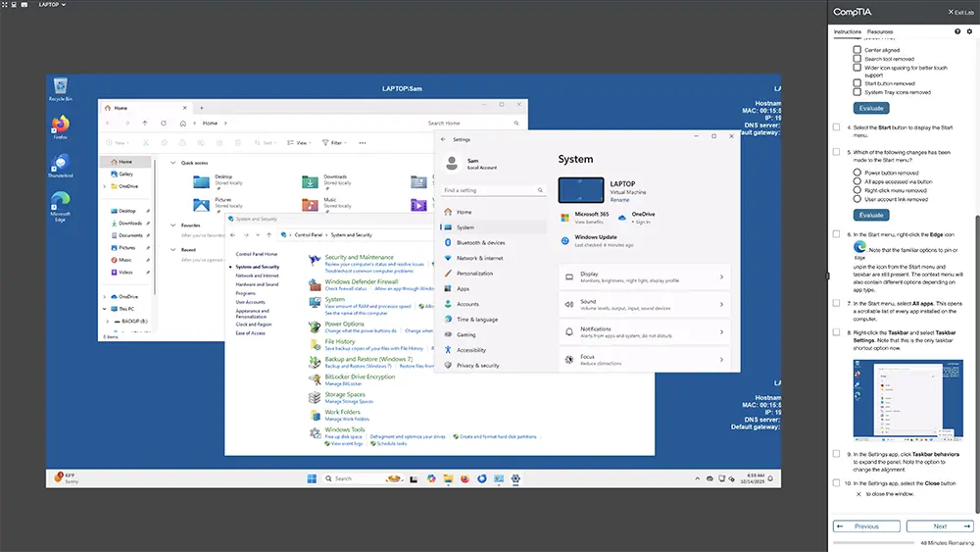Viewport: 980px width, 552px height.
Task: Collapse the Quick access section
Action: point(173,163)
